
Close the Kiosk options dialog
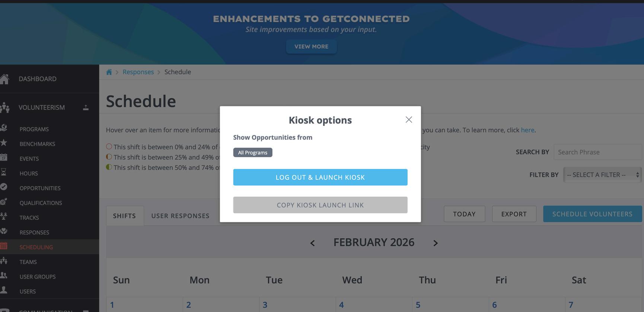(409, 120)
